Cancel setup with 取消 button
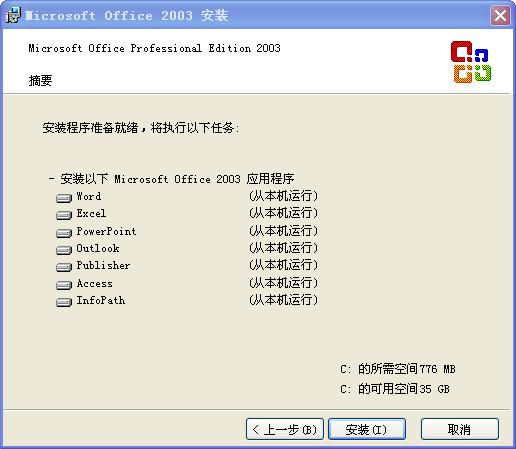Image resolution: width=516 pixels, height=449 pixels. click(460, 429)
